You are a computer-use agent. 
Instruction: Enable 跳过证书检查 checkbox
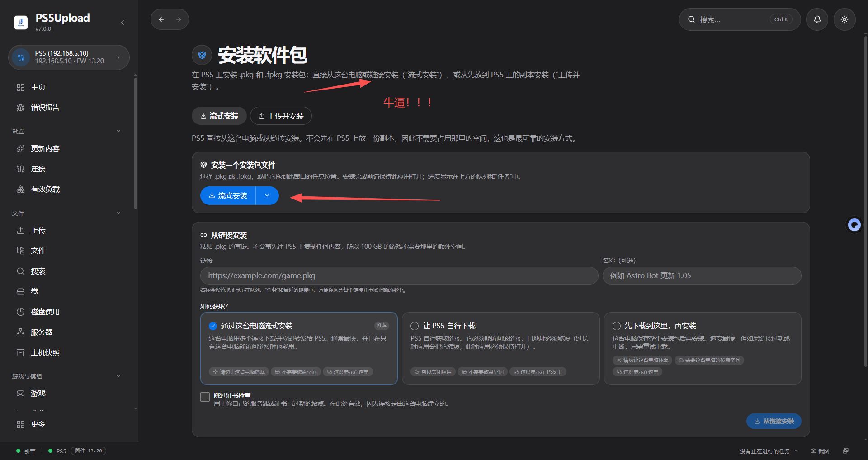205,397
